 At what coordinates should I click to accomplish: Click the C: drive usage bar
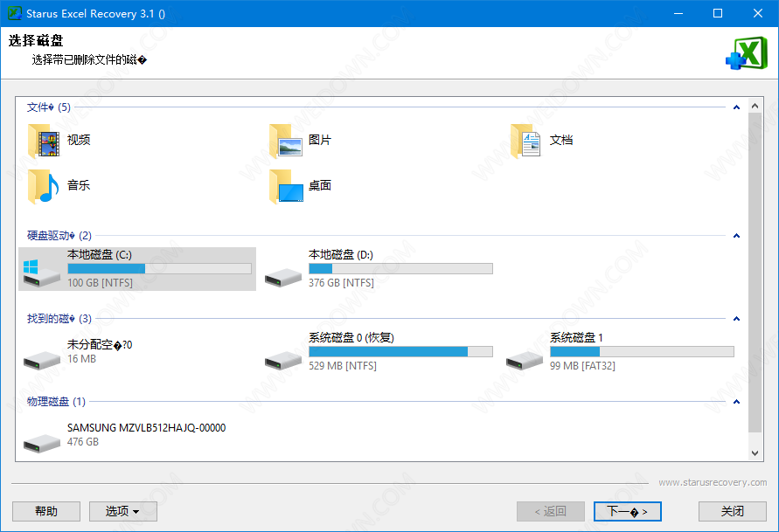pos(159,268)
